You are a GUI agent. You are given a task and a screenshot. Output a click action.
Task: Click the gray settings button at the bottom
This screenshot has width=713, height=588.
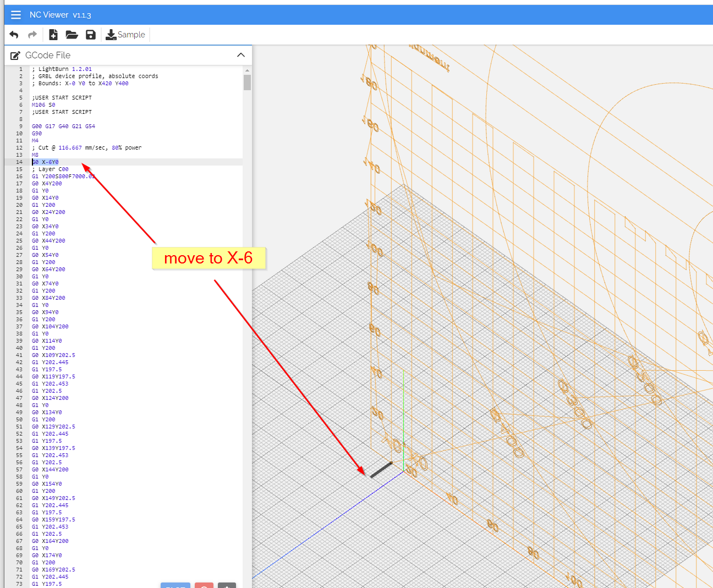227,586
